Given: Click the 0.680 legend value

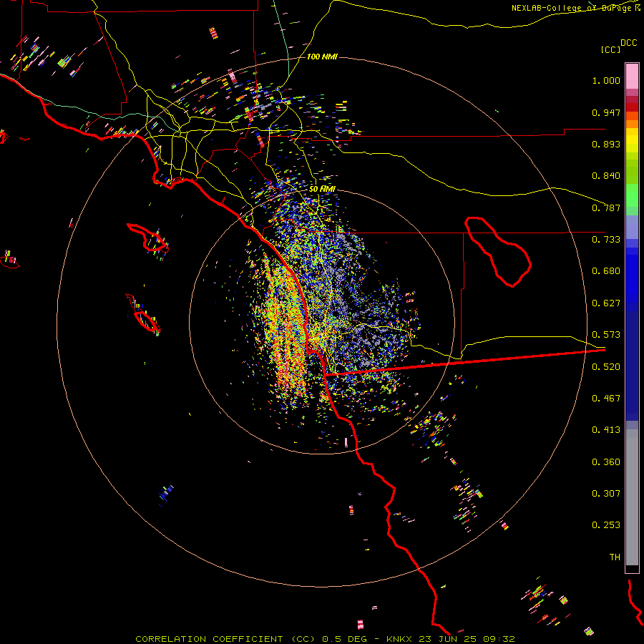Looking at the screenshot, I should [x=606, y=271].
